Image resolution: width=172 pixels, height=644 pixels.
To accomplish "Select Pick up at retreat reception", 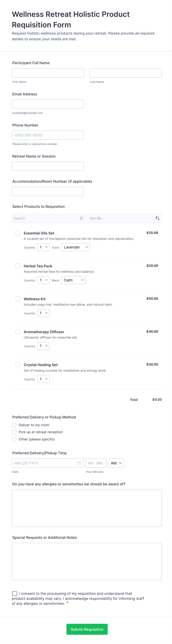I will click(14, 432).
